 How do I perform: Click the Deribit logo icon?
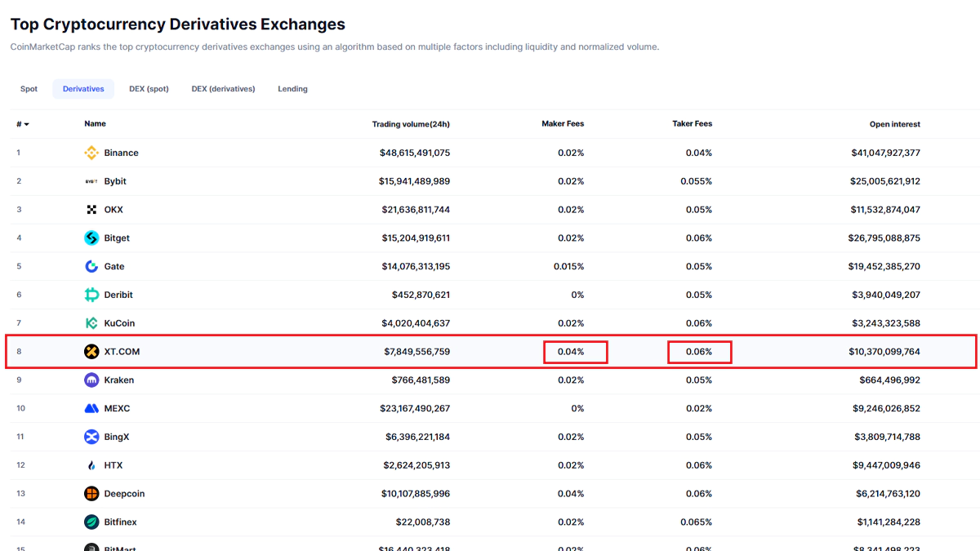pos(91,295)
